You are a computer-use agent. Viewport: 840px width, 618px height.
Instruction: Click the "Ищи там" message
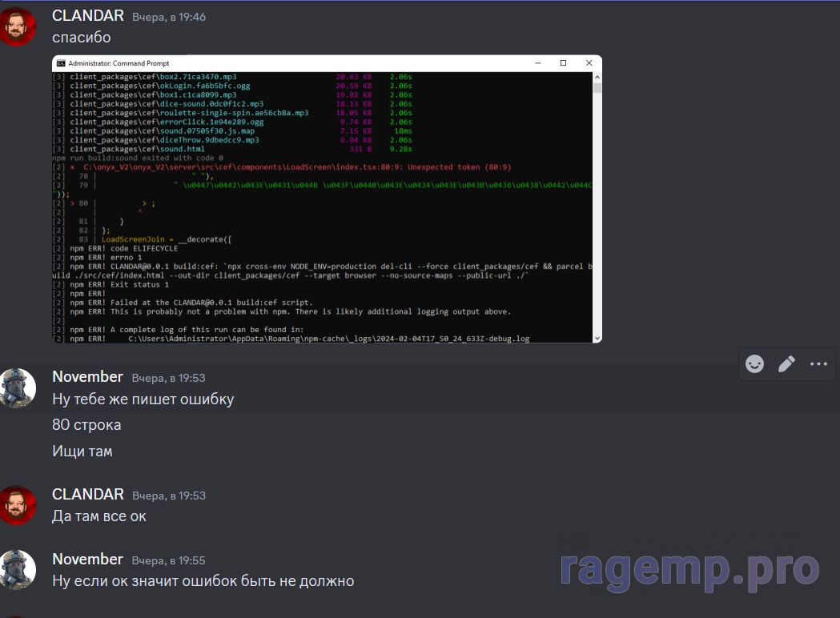82,451
